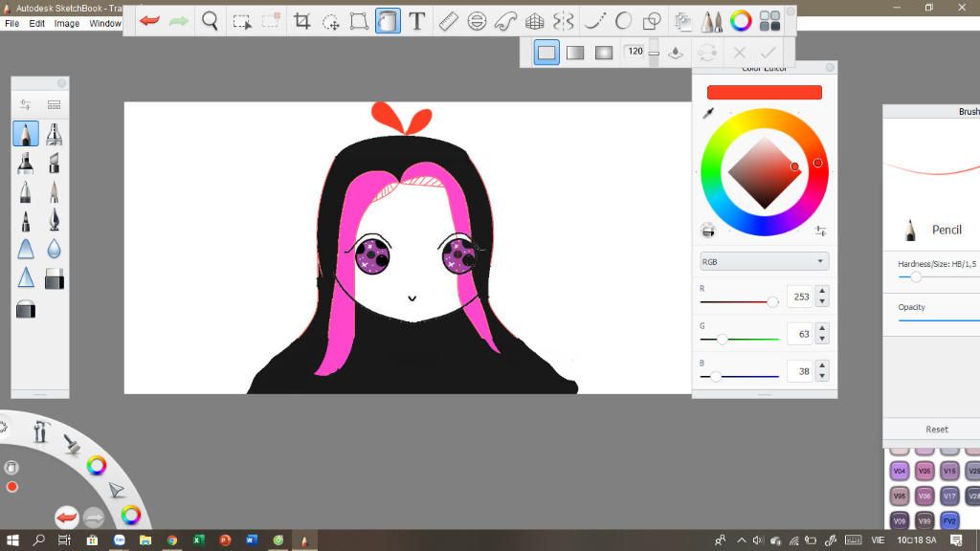Open the Copic Library swatches icon
The height and width of the screenshot is (551, 980).
click(769, 21)
